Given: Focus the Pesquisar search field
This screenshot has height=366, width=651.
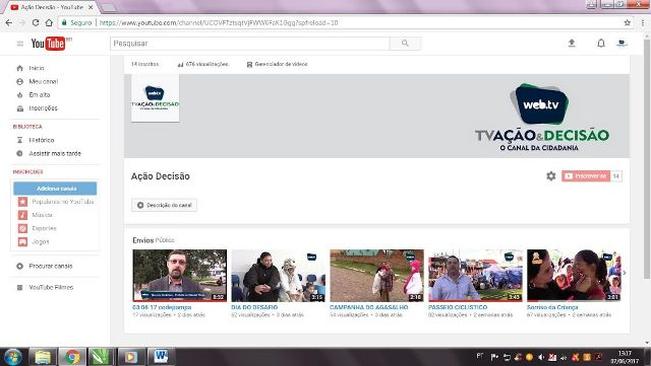Looking at the screenshot, I should [250, 43].
